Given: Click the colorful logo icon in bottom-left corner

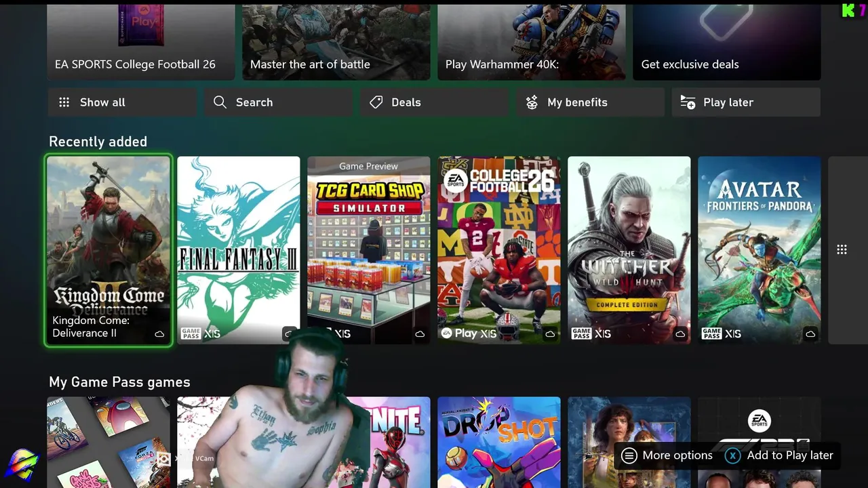Looking at the screenshot, I should [21, 466].
